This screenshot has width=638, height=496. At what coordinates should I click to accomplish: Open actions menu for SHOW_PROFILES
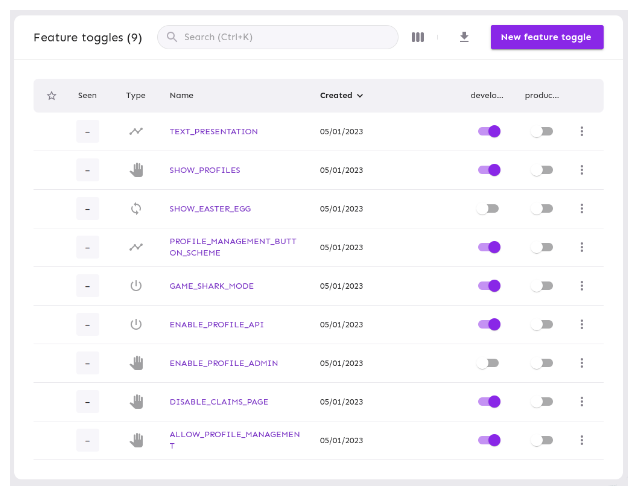coord(582,170)
